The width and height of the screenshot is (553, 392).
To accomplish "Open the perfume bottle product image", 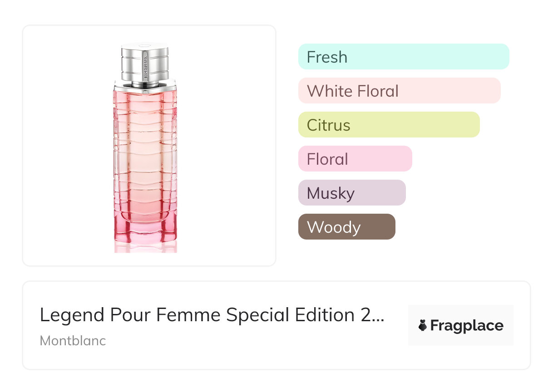I will [145, 150].
